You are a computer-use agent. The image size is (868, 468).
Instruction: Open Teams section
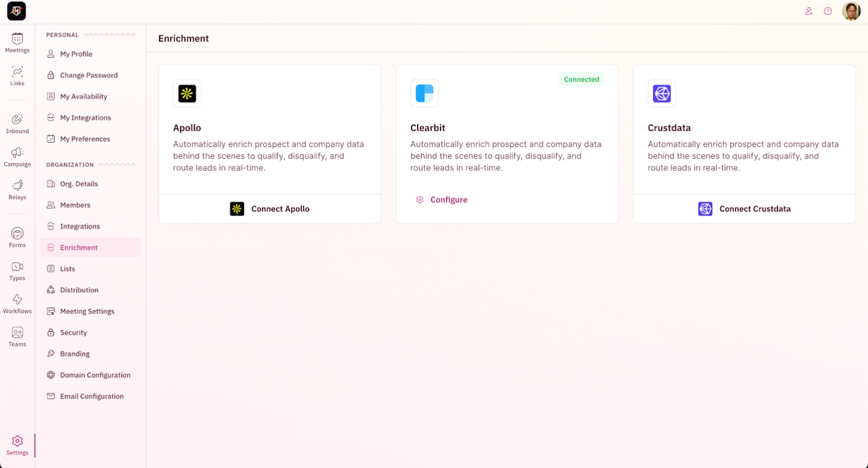click(17, 337)
